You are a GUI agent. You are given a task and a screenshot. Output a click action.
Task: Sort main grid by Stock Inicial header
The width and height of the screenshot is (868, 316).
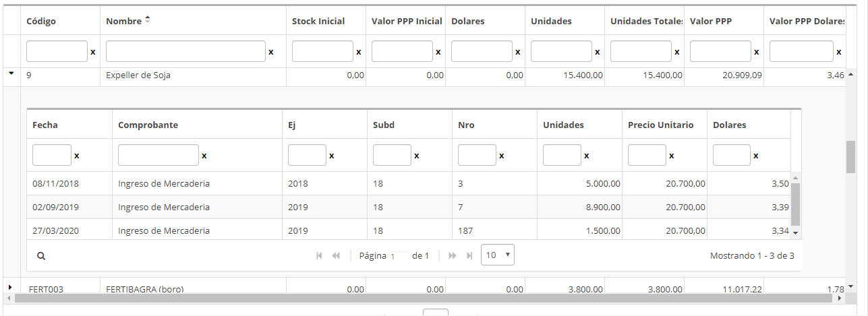point(318,21)
